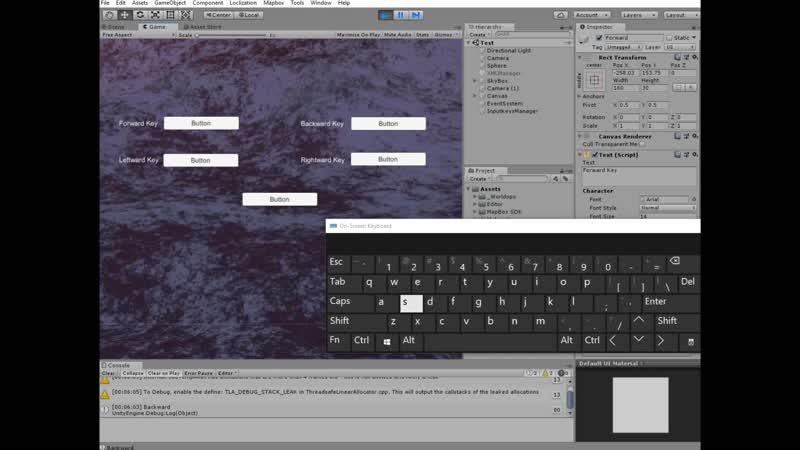The image size is (800, 450).
Task: Toggle the Static checkbox in Inspector
Action: tap(669, 38)
